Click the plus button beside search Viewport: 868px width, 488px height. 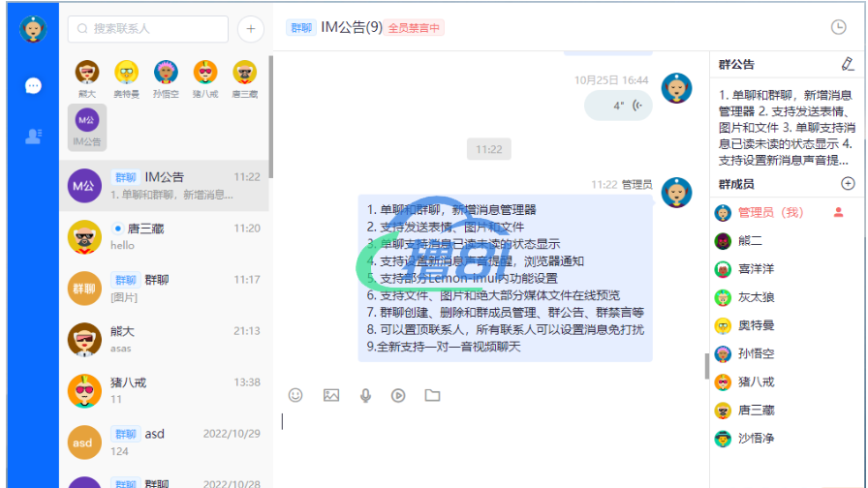[x=250, y=29]
